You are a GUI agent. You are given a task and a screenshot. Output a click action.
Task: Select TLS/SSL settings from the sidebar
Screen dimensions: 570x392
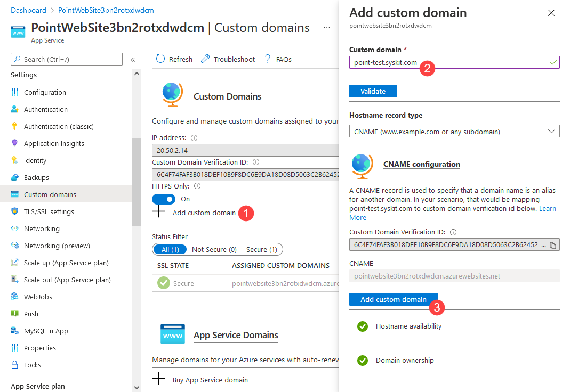[x=45, y=211]
